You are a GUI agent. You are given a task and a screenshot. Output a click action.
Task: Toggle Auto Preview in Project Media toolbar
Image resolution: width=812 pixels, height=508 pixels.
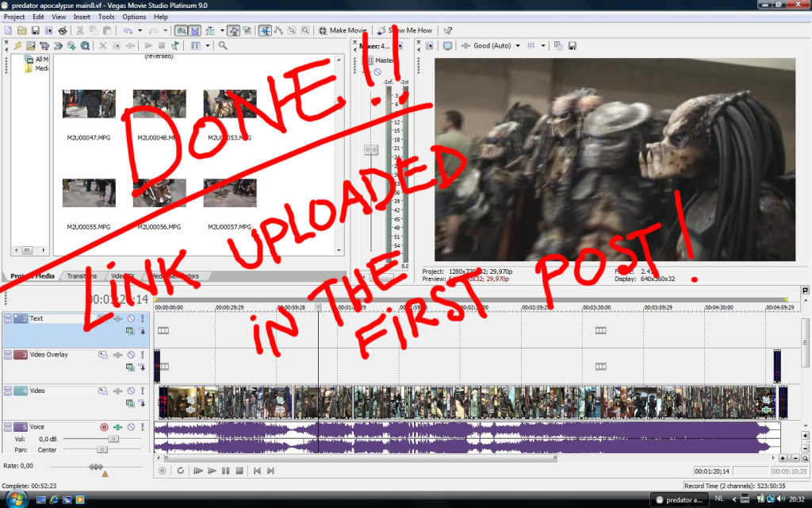[x=175, y=45]
